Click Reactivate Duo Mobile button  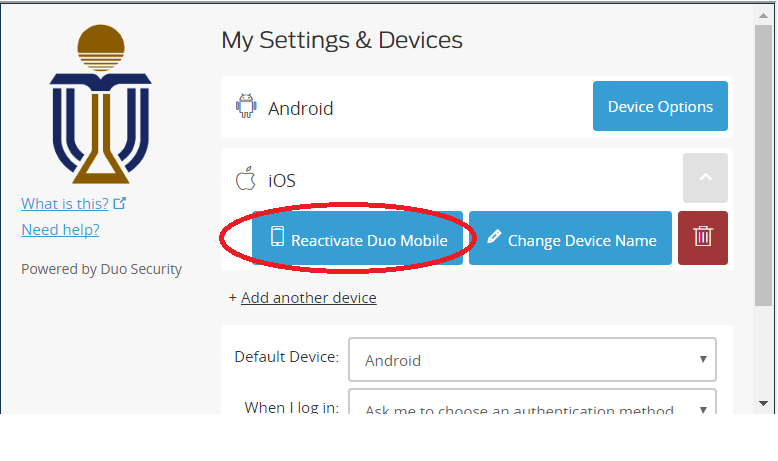coord(357,238)
